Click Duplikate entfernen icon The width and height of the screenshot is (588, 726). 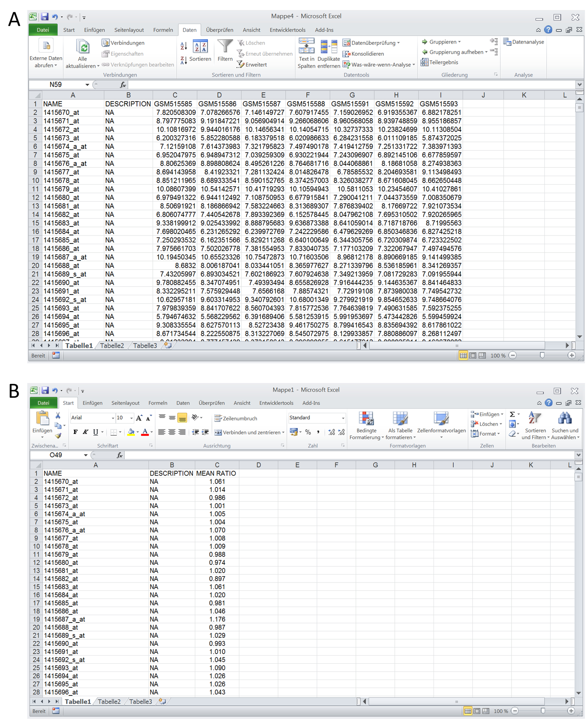[x=329, y=46]
